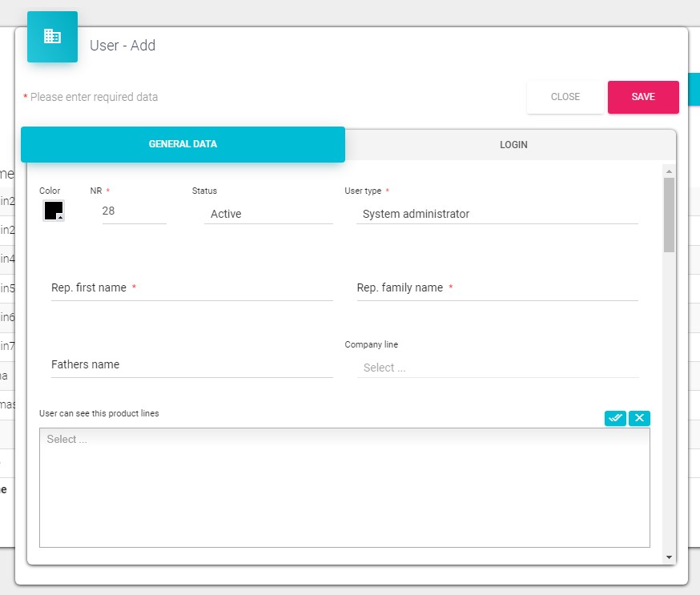Click the scrollbar up arrow in form
Image resolution: width=700 pixels, height=595 pixels.
point(669,171)
